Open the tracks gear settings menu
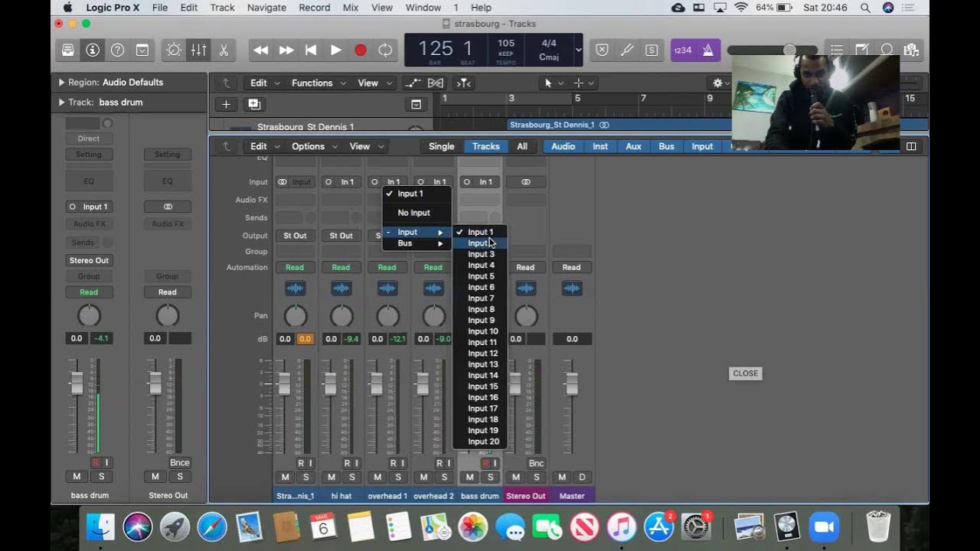The width and height of the screenshot is (980, 551). pyautogui.click(x=722, y=83)
